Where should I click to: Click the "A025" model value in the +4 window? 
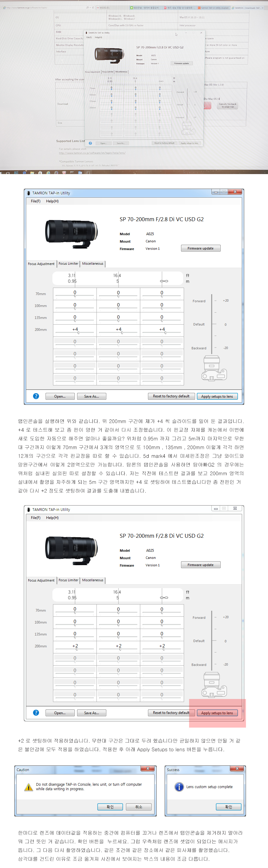150,234
